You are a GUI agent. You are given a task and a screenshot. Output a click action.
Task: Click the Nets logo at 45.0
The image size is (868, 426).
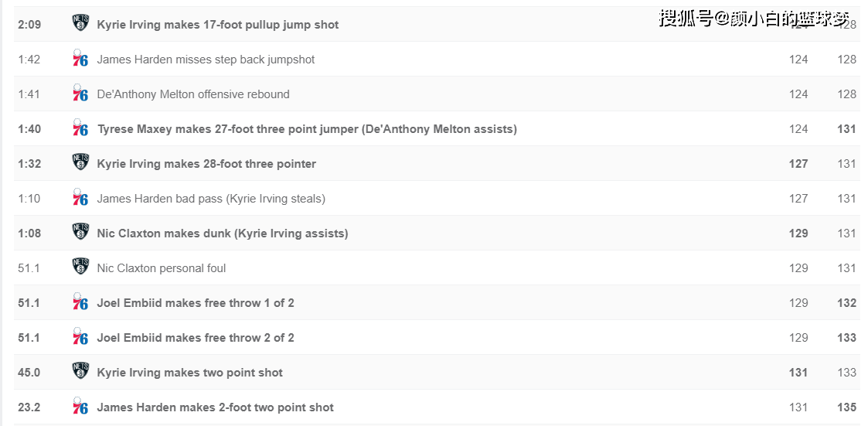(80, 371)
